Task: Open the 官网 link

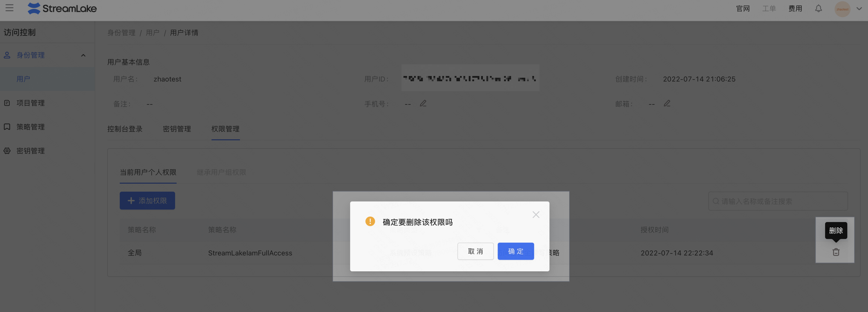Action: tap(743, 8)
